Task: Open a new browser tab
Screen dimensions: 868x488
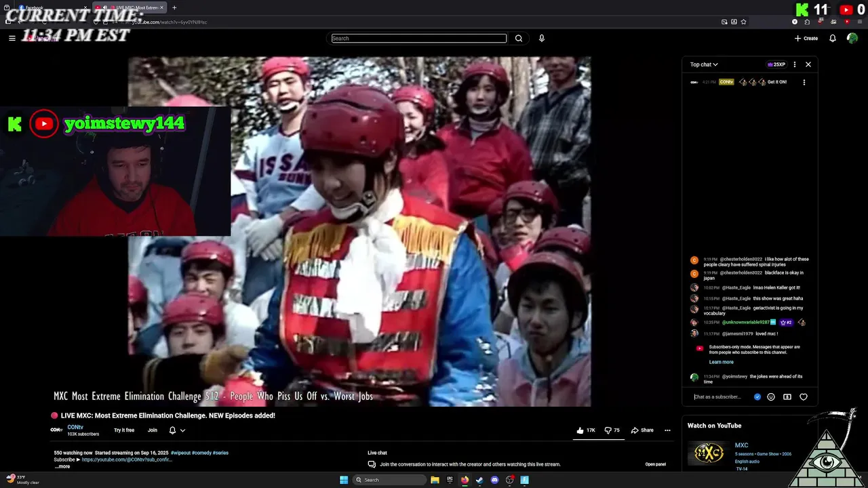Action: [x=174, y=7]
